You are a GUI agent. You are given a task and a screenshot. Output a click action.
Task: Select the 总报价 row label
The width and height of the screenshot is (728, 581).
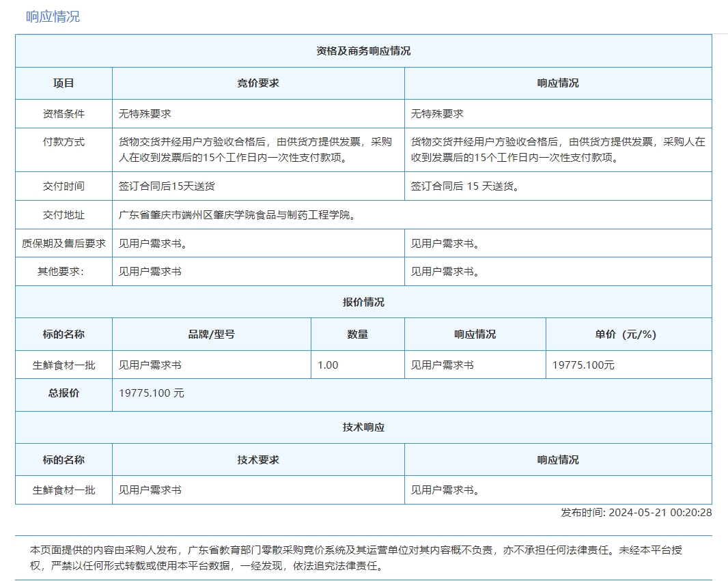click(64, 393)
